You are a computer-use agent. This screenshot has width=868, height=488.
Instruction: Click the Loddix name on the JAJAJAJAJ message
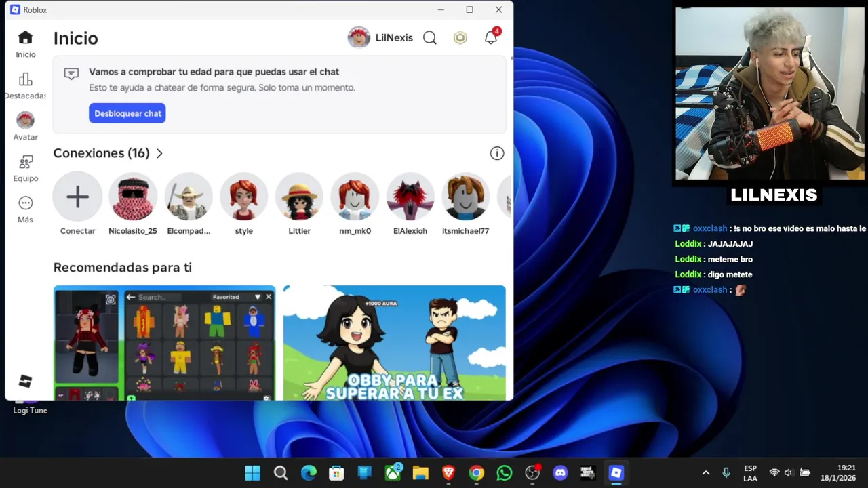(688, 243)
